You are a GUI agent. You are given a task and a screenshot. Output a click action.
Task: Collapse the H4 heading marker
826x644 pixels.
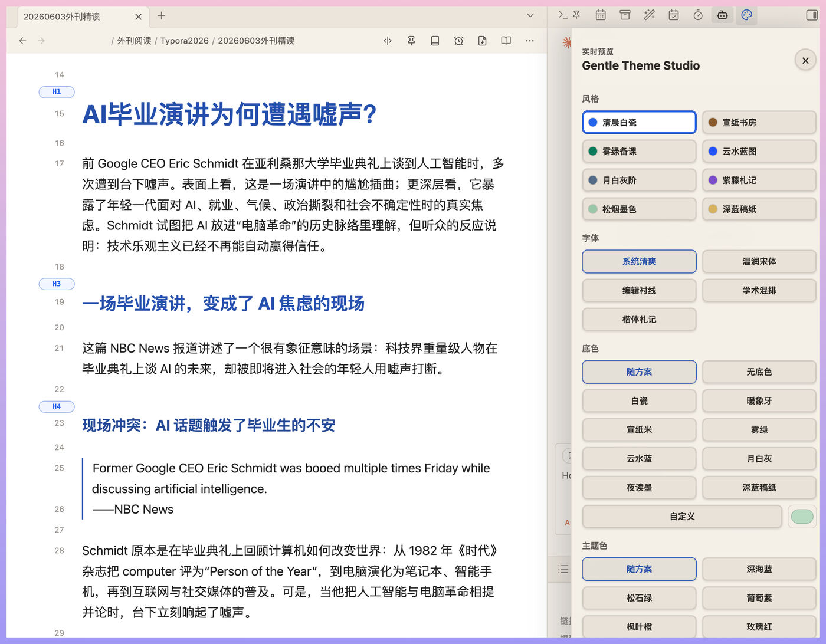57,406
